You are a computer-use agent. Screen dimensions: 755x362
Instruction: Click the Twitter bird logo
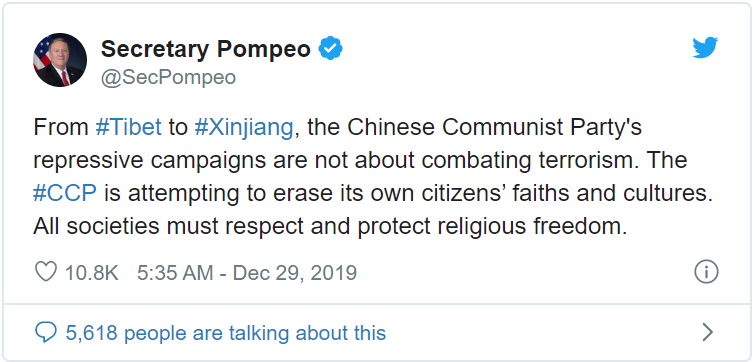(x=705, y=48)
